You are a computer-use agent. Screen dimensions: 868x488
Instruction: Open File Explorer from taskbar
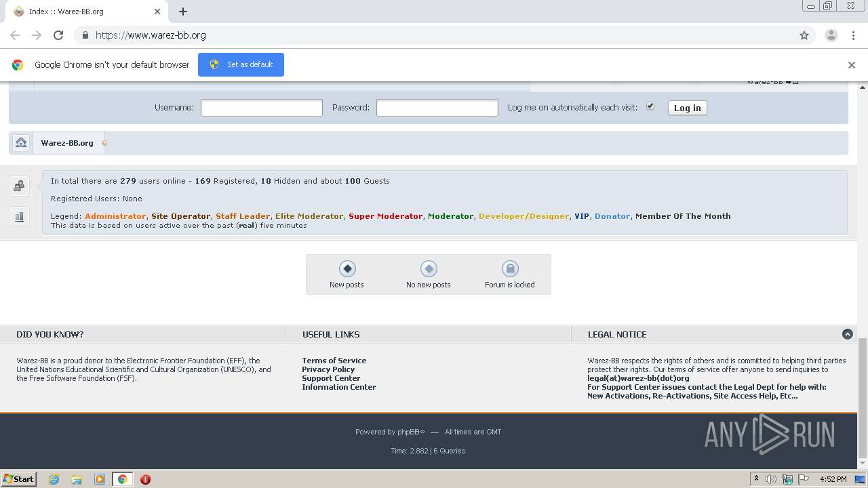(77, 479)
